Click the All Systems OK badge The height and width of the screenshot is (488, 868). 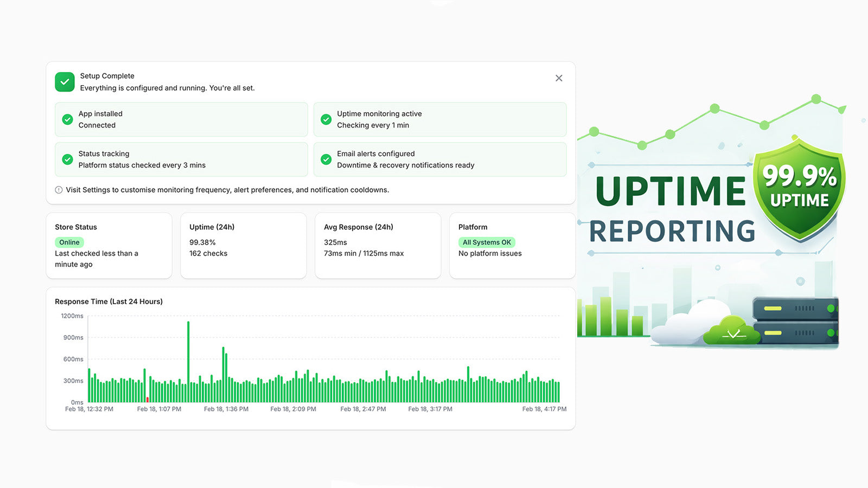click(x=487, y=242)
